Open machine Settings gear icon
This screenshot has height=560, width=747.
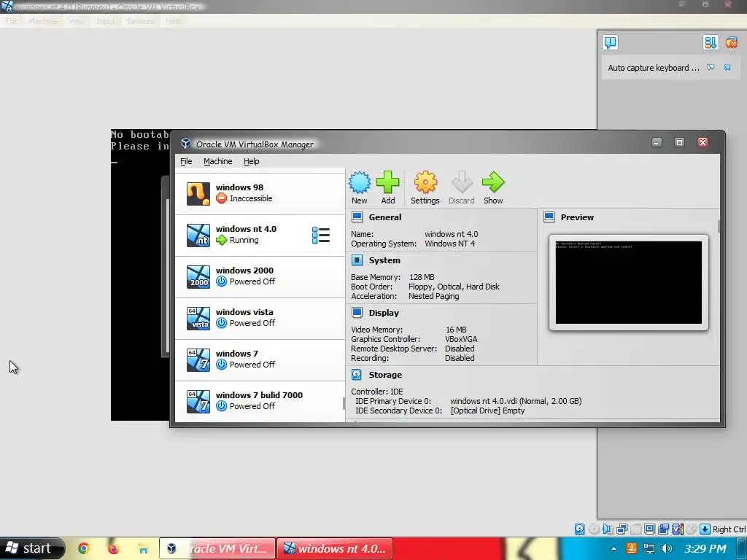(425, 183)
